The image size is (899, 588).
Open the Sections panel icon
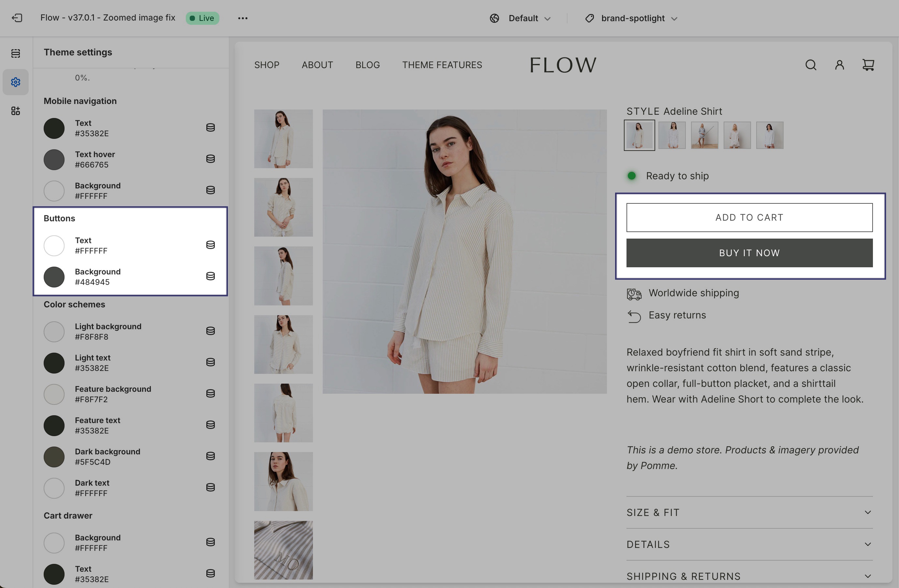click(16, 53)
